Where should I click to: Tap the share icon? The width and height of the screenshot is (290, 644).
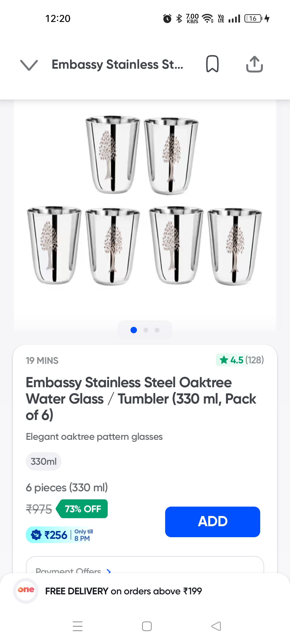254,64
